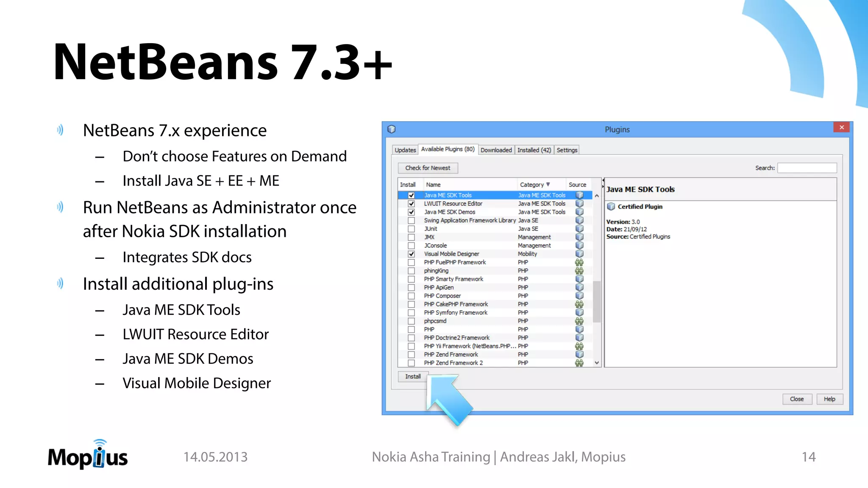Click source icon in Visual Mobile Designer row
This screenshot has height=488, width=868.
coord(579,254)
